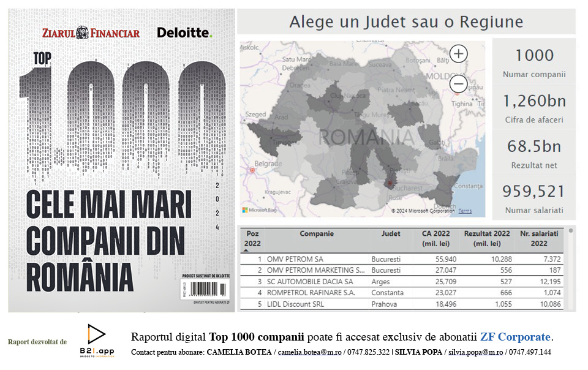The height and width of the screenshot is (370, 588).
Task: Click the Judet column header
Action: pos(391,233)
